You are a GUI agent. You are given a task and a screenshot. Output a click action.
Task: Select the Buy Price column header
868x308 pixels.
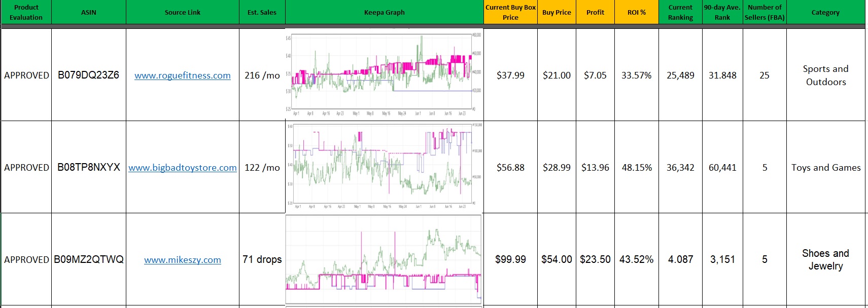tap(557, 12)
